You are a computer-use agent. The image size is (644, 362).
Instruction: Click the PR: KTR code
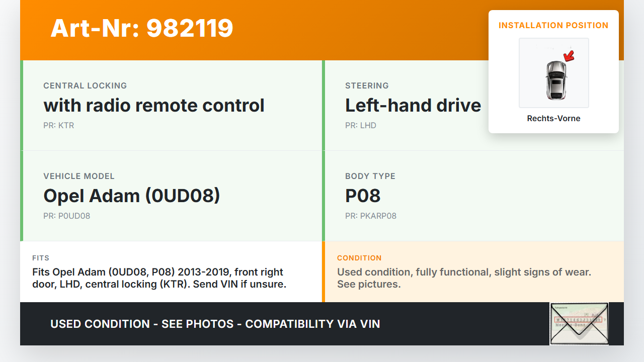[59, 125]
